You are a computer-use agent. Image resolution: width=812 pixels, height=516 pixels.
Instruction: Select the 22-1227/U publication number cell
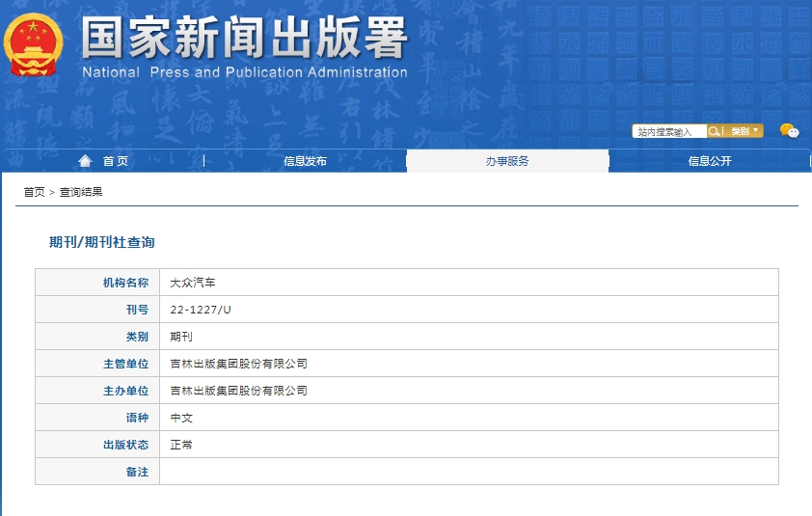pyautogui.click(x=201, y=310)
